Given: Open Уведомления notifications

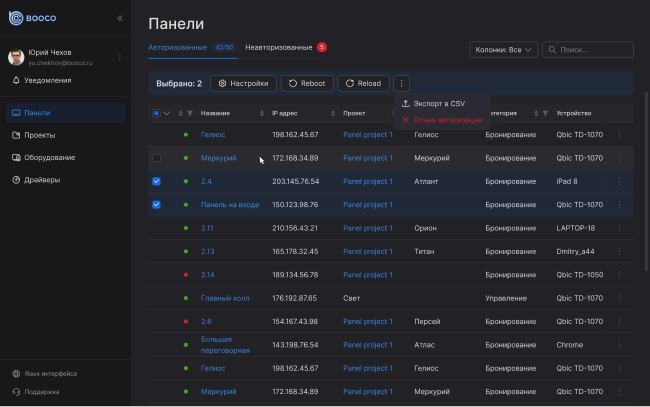Looking at the screenshot, I should point(48,80).
